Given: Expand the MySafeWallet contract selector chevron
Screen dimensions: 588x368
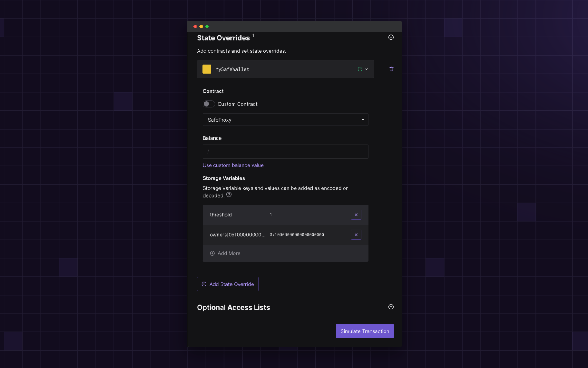Looking at the screenshot, I should tap(366, 69).
